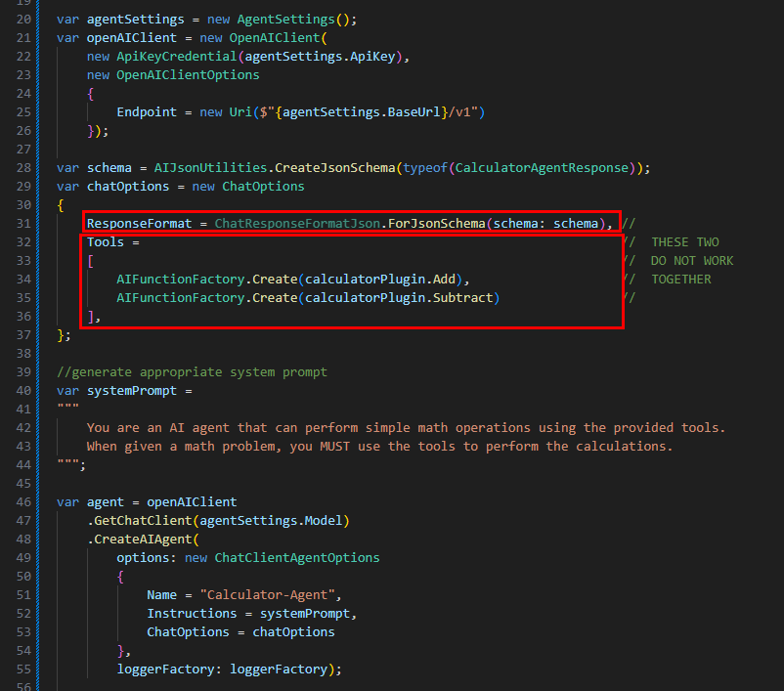Viewport: 784px width, 691px height.
Task: Click the CreateAIAgent method on line 48
Action: [x=143, y=539]
